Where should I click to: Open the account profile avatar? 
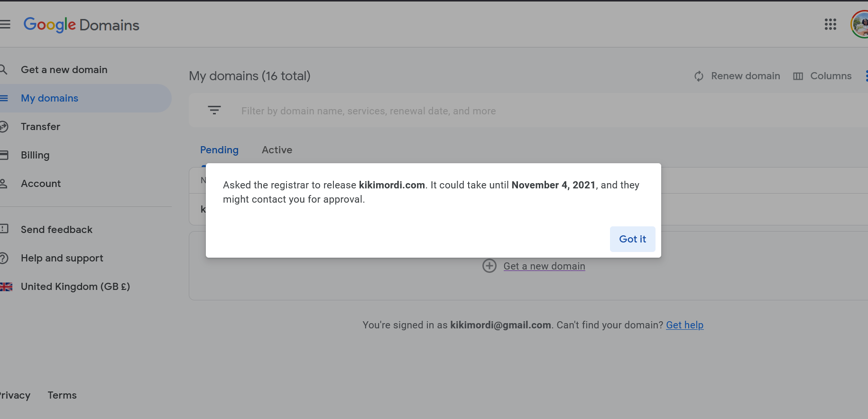coord(860,24)
